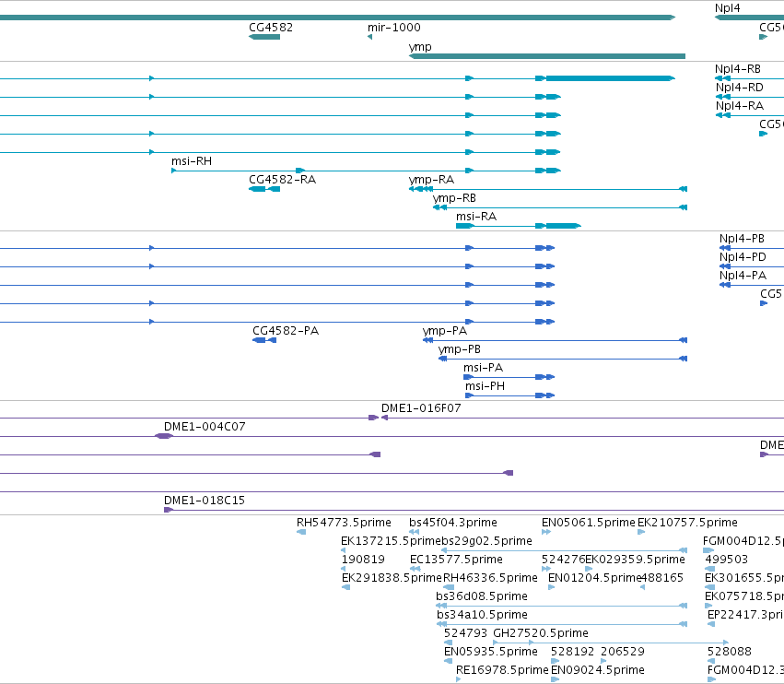Viewport: 784px width, 684px height.
Task: Select the CG4582 gene label
Action: tap(271, 28)
